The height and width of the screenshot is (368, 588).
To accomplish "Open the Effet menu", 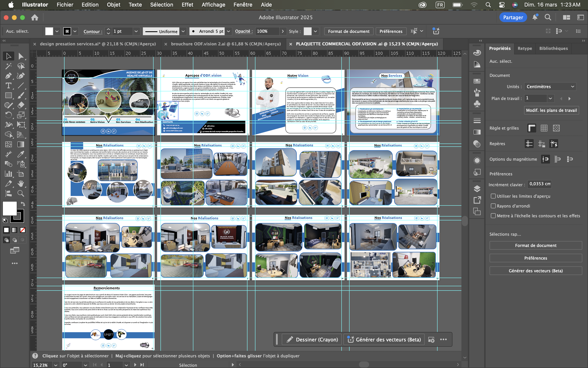I will coord(187,5).
